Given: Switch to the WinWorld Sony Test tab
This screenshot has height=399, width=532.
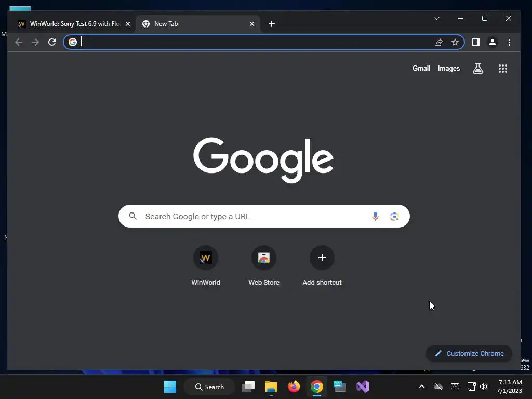Looking at the screenshot, I should point(73,24).
